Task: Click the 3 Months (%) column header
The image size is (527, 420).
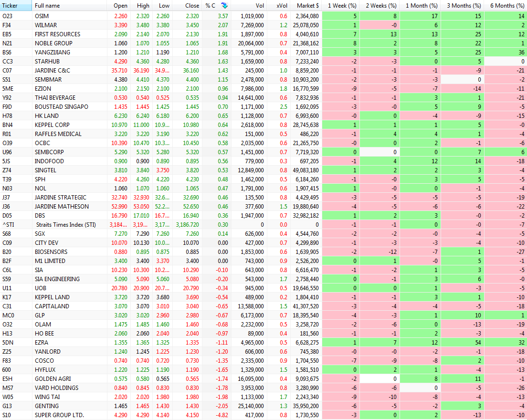Action: [464, 5]
